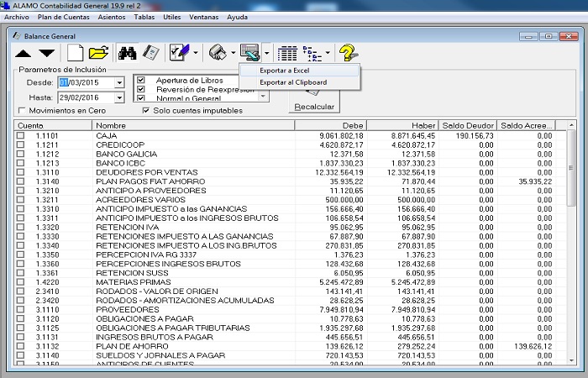Click the up arrow navigation icon
The image size is (588, 378).
click(x=23, y=53)
